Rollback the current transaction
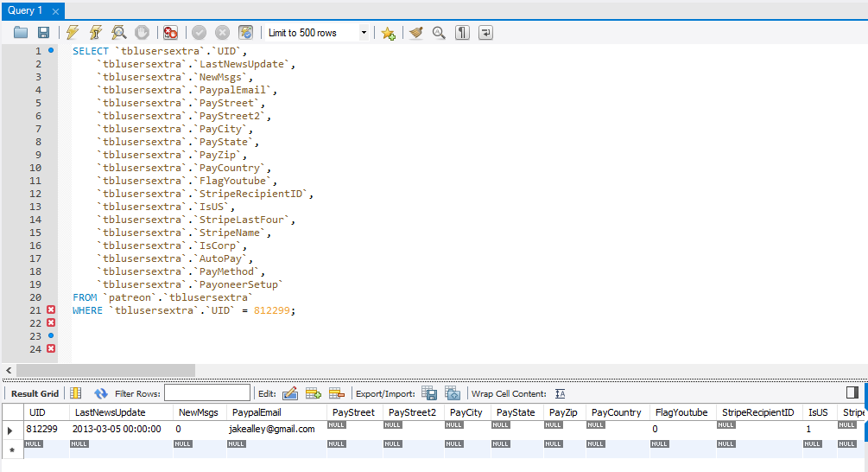This screenshot has width=868, height=472. coord(223,33)
